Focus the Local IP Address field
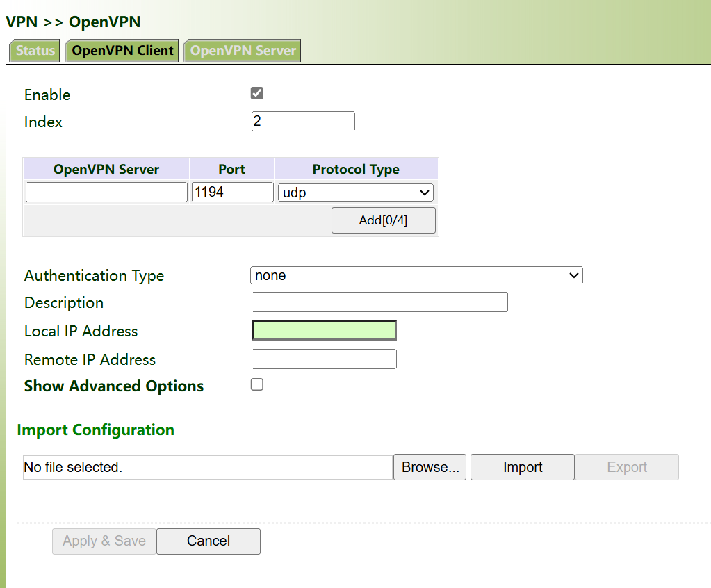 point(324,331)
